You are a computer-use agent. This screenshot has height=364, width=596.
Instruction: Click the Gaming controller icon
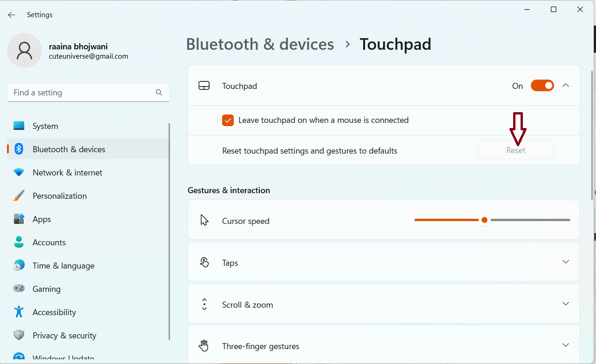coord(19,289)
